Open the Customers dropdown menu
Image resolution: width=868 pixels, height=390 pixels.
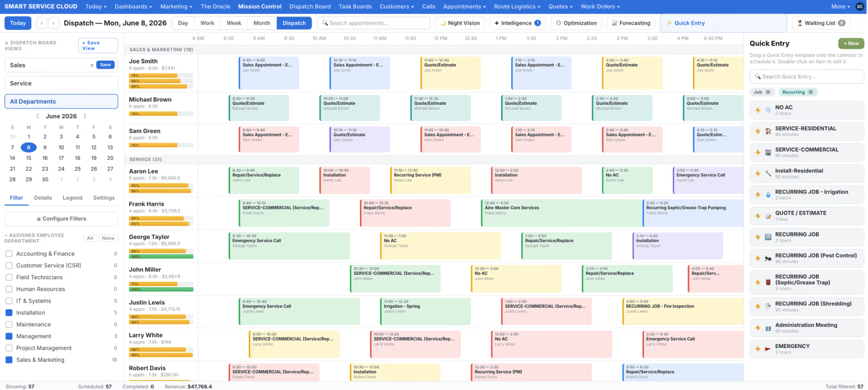click(397, 6)
